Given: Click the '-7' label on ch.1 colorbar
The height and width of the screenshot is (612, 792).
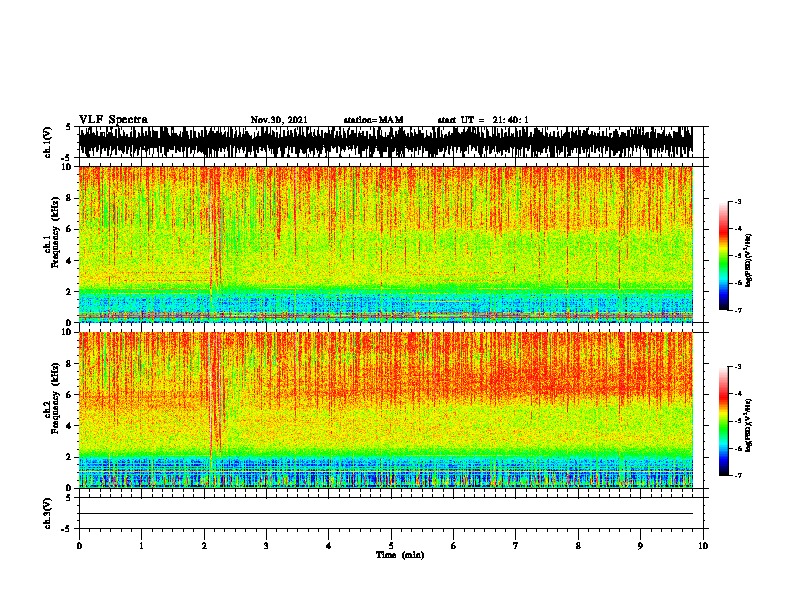Looking at the screenshot, I should click(x=737, y=310).
